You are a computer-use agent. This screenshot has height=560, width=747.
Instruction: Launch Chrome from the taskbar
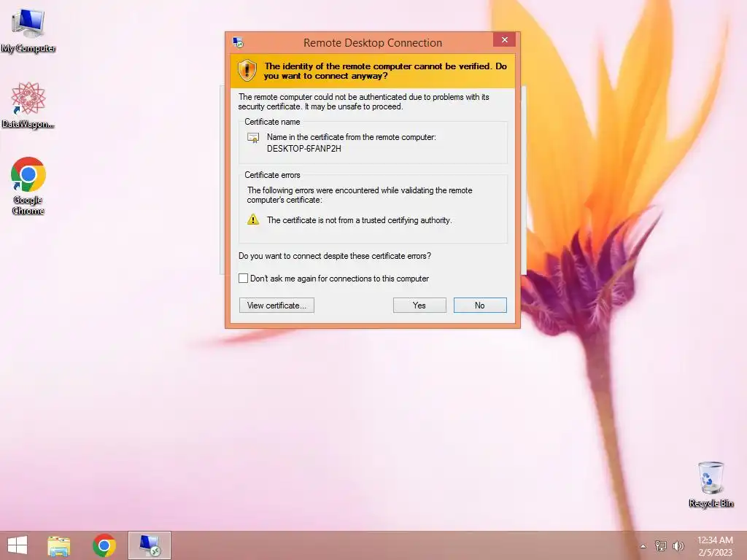point(104,545)
